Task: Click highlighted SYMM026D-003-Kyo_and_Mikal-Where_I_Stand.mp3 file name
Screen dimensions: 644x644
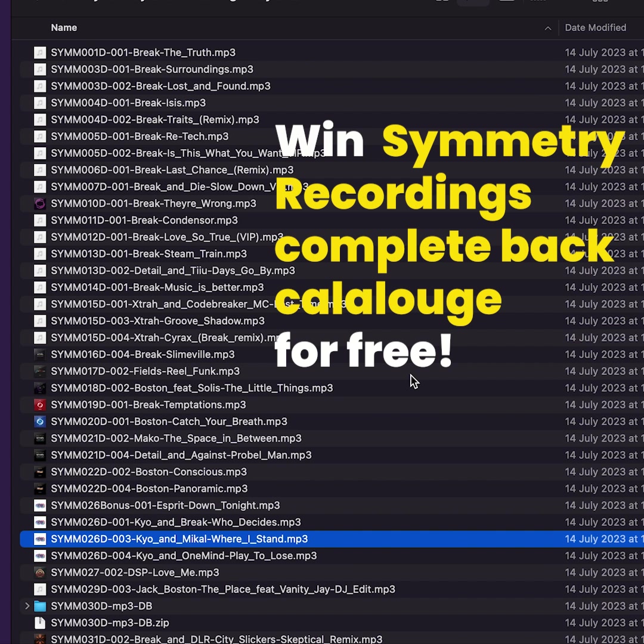Action: 179,539
